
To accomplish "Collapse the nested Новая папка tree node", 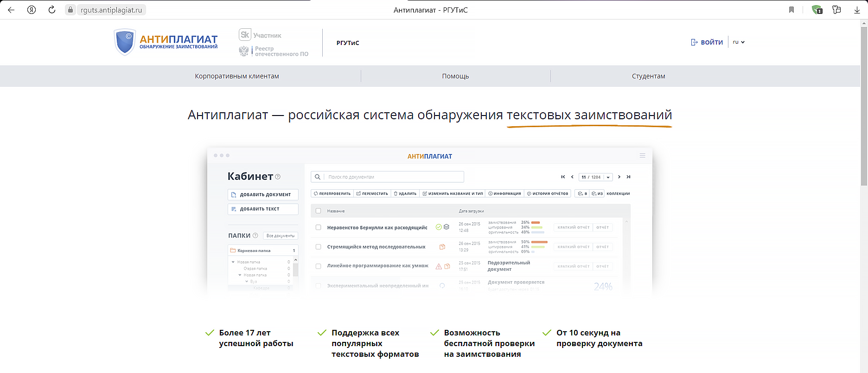I will click(240, 275).
